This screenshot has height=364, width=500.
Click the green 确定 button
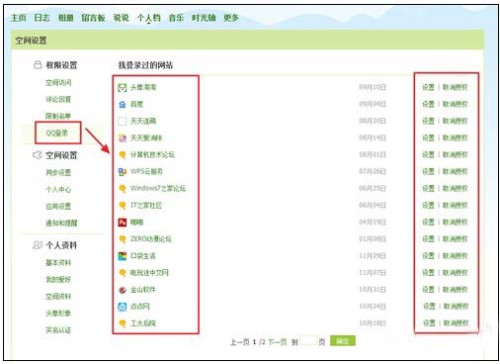click(343, 341)
